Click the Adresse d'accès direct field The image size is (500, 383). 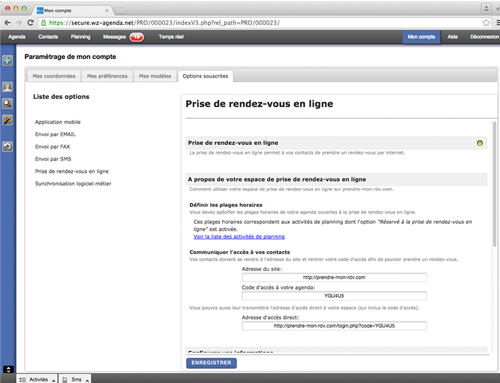click(334, 326)
